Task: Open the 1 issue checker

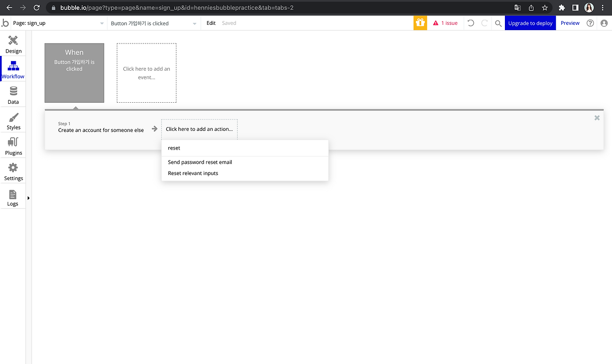Action: 445,23
